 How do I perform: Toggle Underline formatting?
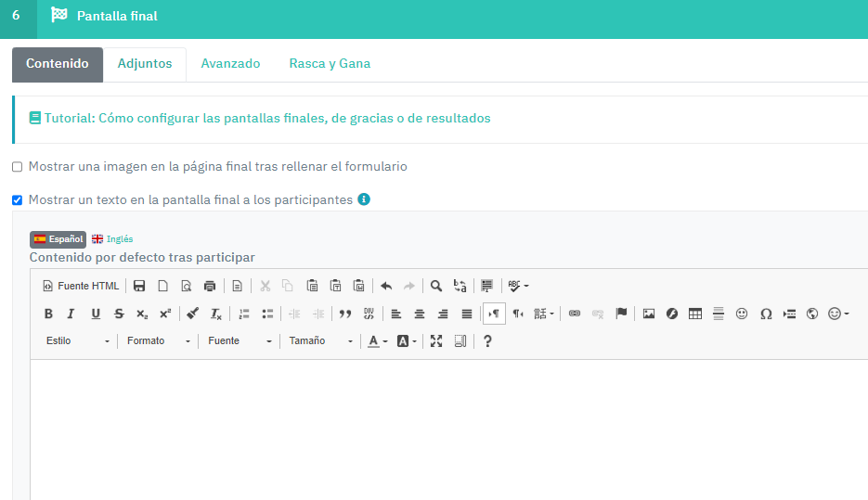click(x=96, y=314)
